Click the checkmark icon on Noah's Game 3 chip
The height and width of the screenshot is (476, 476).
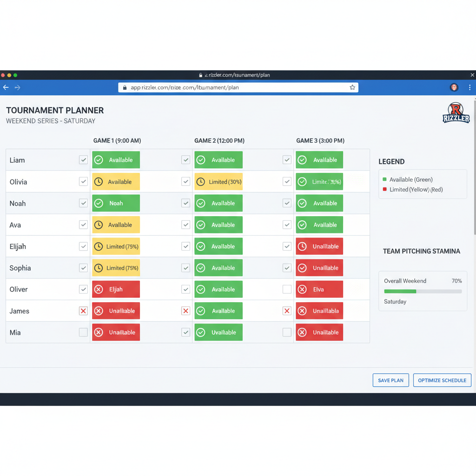click(x=302, y=203)
